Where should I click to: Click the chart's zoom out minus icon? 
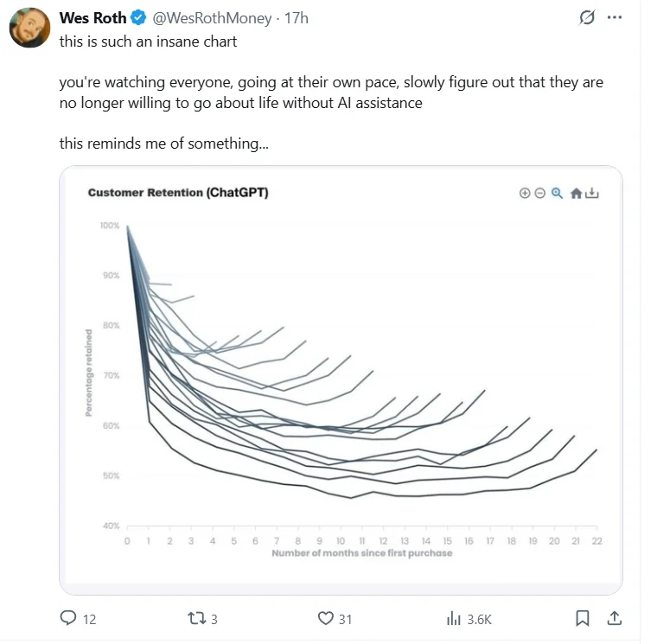tap(539, 194)
